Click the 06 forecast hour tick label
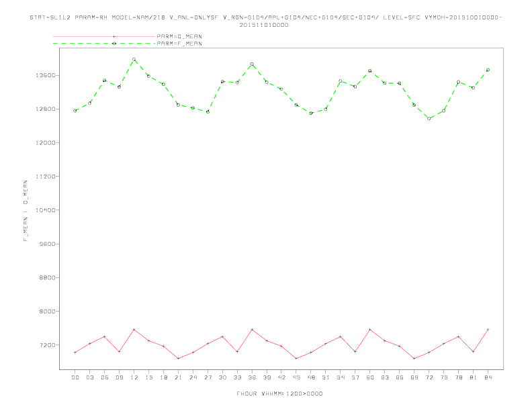The width and height of the screenshot is (532, 411). point(105,377)
